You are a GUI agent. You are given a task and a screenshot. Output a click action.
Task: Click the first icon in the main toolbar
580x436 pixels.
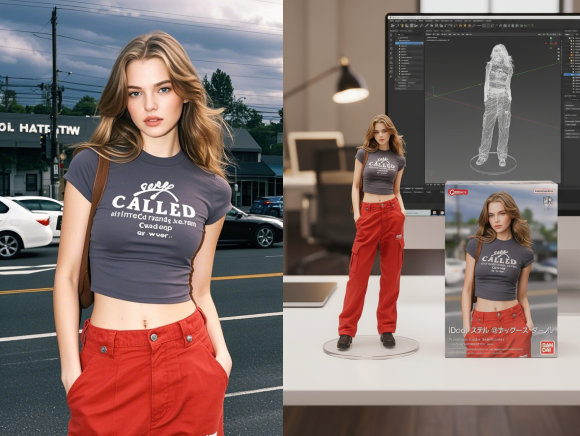coord(392,26)
